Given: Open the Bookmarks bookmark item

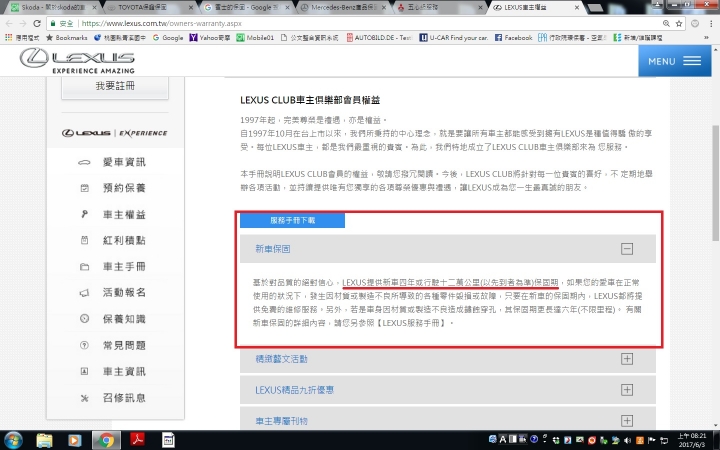Looking at the screenshot, I should click(67, 38).
